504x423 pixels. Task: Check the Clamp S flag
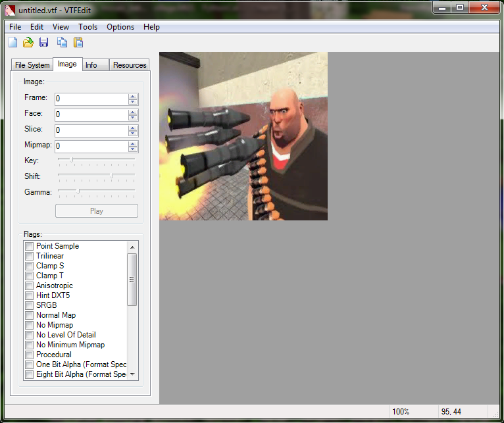click(29, 266)
